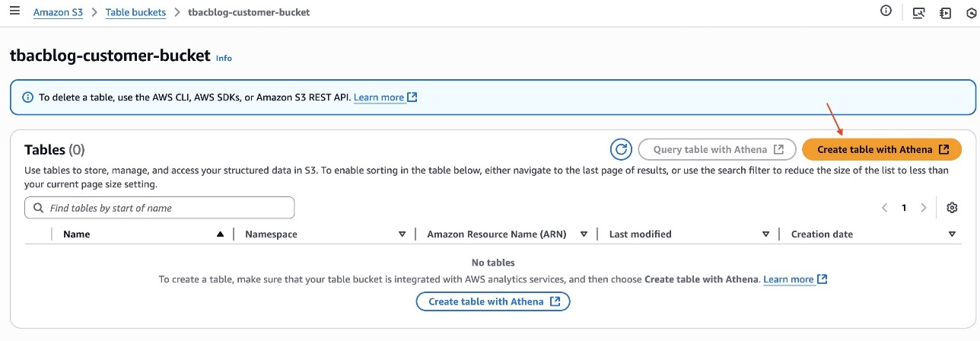Open Learn more link in delete banner
Image resolution: width=980 pixels, height=341 pixels.
coord(385,97)
